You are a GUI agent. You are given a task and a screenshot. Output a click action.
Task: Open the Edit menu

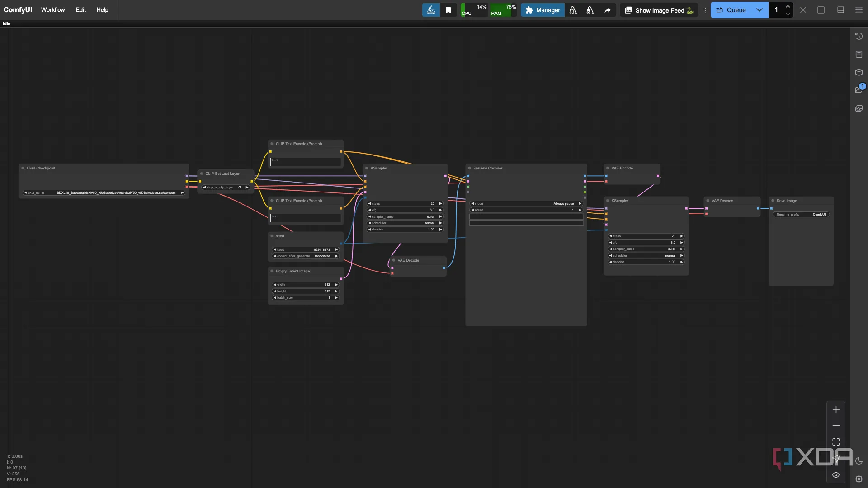coord(80,10)
